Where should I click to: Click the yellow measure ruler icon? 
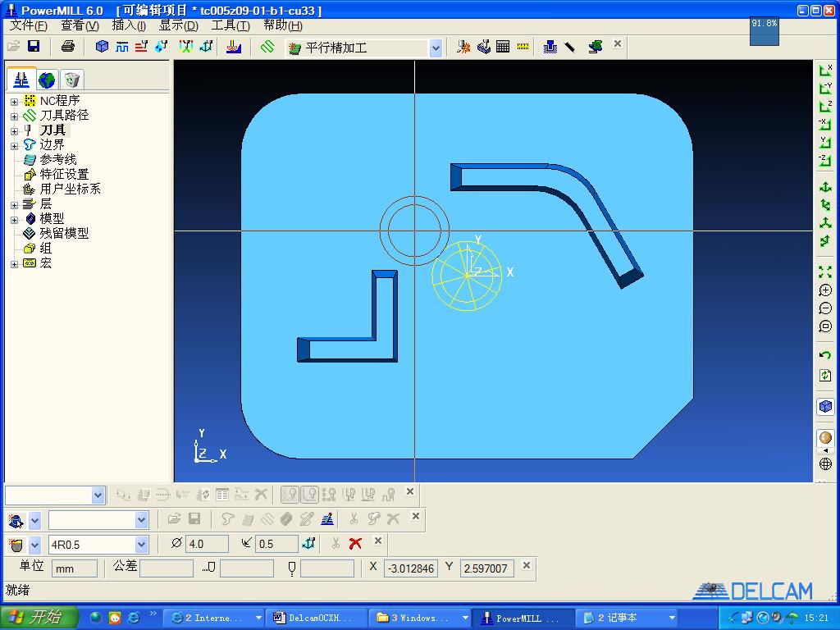coord(523,47)
